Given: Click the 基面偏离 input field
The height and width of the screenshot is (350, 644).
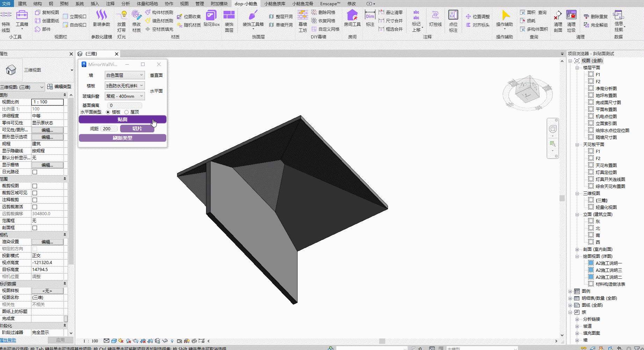Looking at the screenshot, I should (125, 105).
